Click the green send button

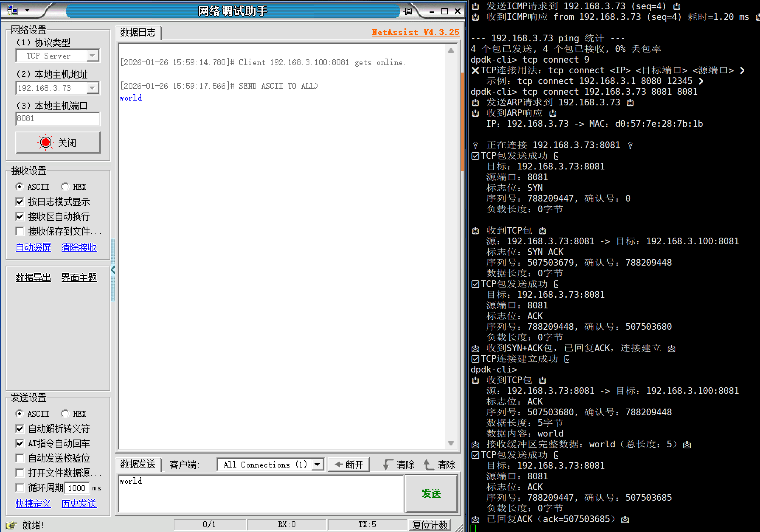[431, 493]
